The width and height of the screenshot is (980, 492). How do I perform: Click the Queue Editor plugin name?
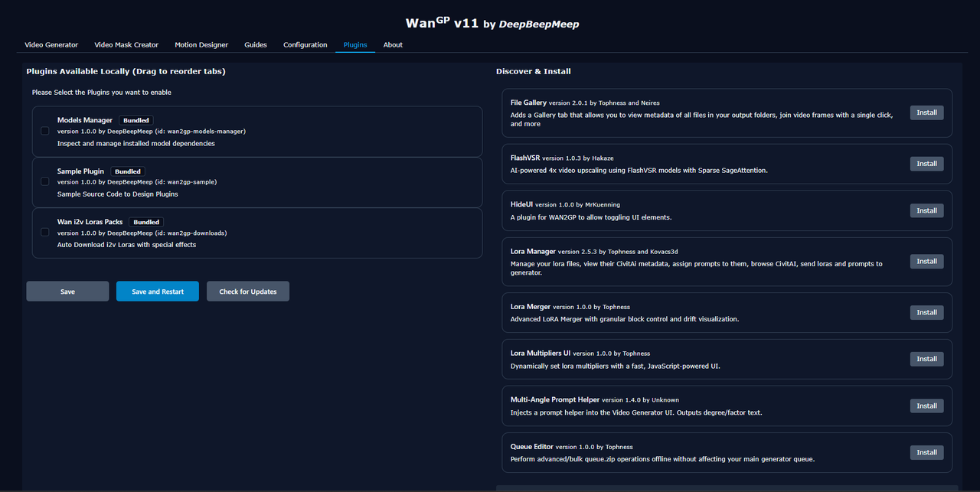531,447
